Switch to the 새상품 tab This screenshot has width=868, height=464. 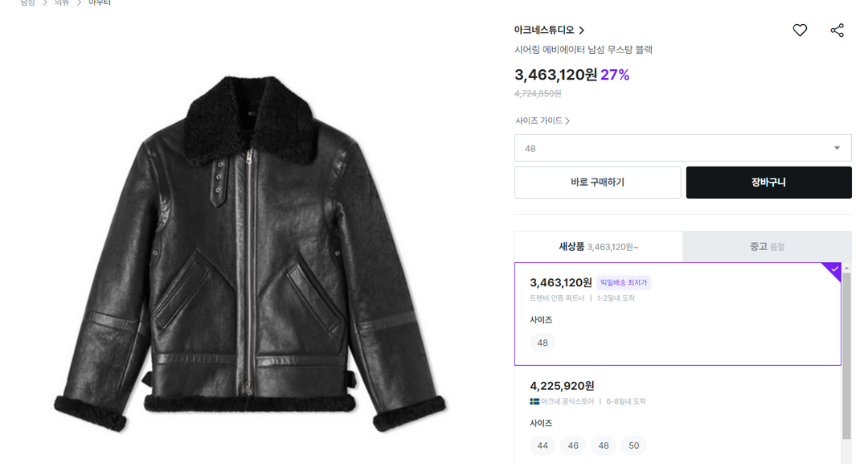pyautogui.click(x=598, y=247)
